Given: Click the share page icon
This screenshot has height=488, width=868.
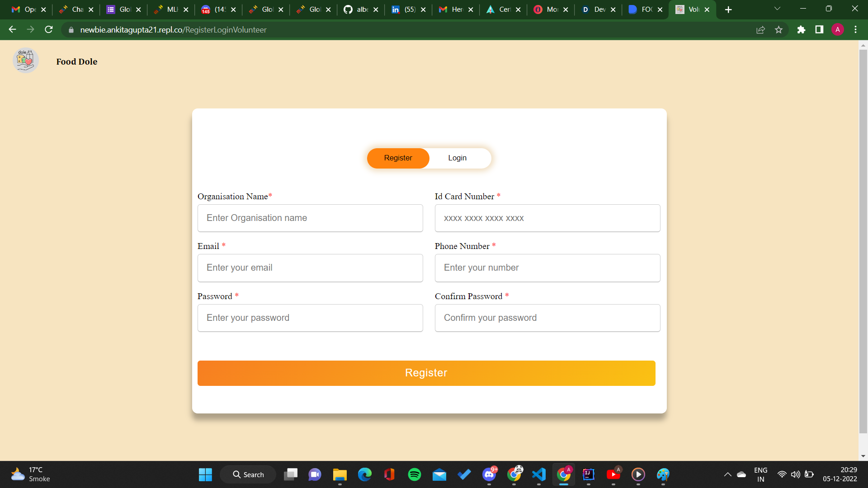Looking at the screenshot, I should click(760, 30).
